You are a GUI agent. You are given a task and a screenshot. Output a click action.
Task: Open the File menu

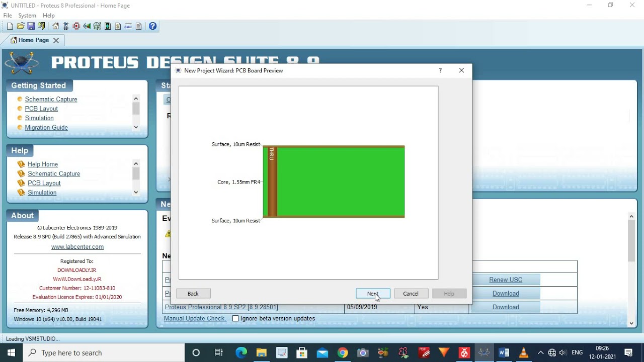pos(8,16)
